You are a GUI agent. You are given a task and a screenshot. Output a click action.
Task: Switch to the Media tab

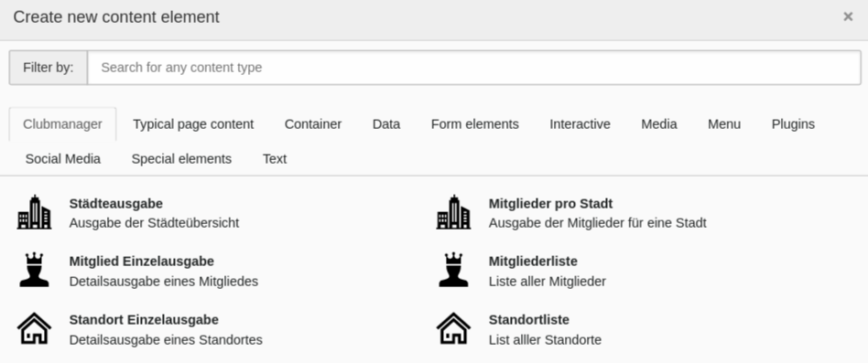click(658, 124)
